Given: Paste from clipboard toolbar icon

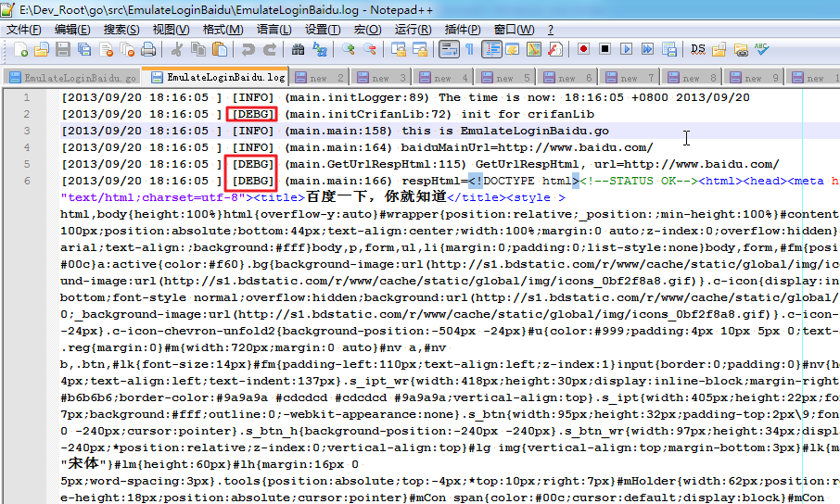Looking at the screenshot, I should [220, 50].
